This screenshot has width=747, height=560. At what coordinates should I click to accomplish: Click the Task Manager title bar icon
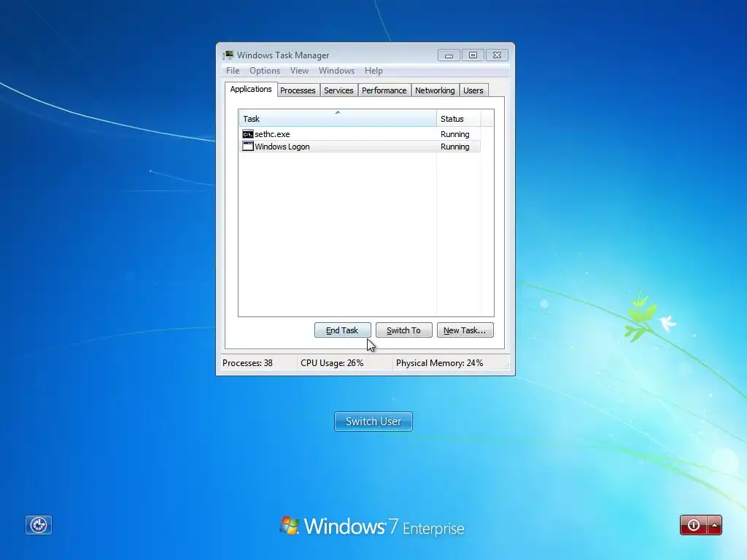(x=228, y=55)
